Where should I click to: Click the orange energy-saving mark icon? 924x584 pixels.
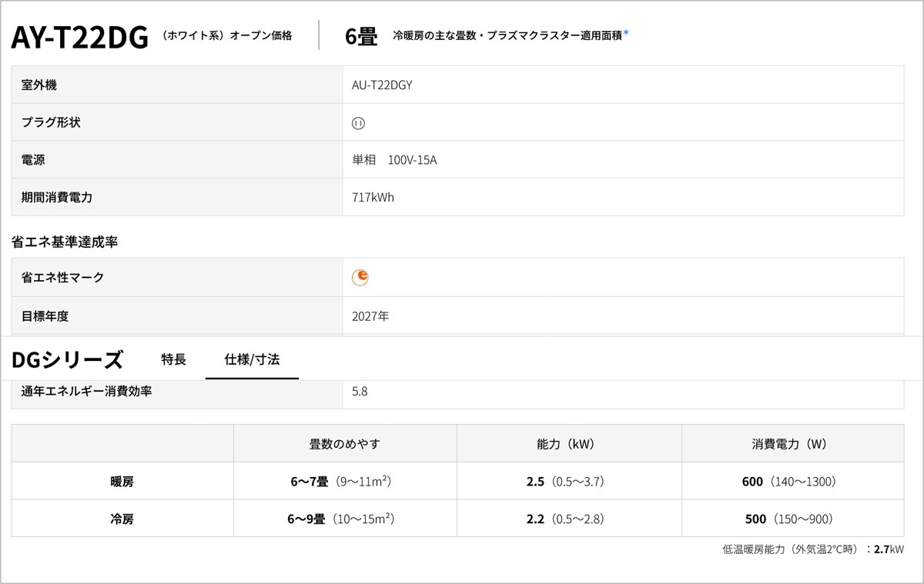[360, 278]
